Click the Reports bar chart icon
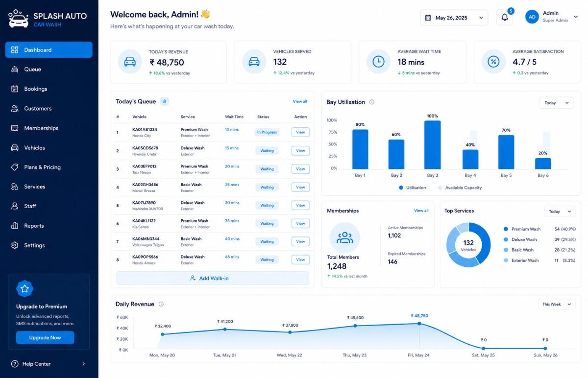This screenshot has width=588, height=378. [x=15, y=226]
